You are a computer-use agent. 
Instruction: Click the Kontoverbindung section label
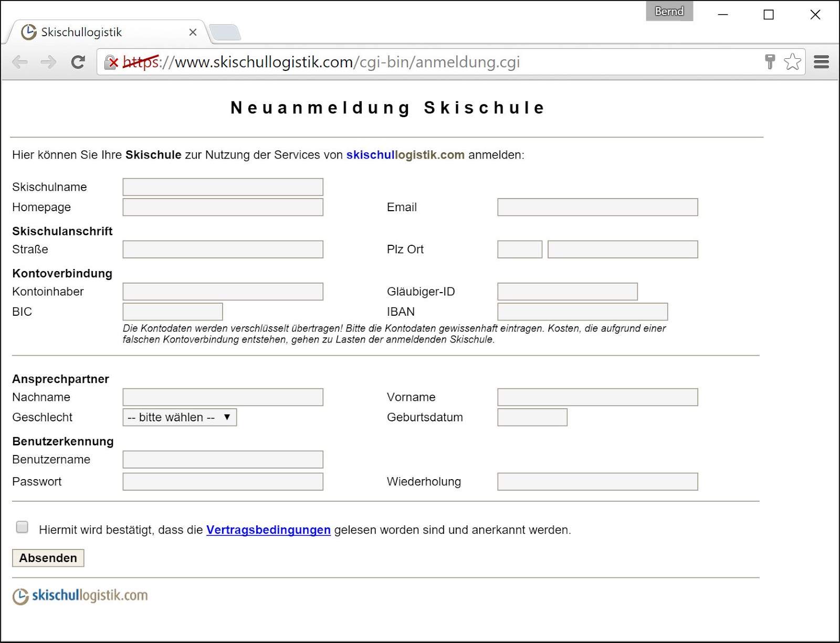62,274
